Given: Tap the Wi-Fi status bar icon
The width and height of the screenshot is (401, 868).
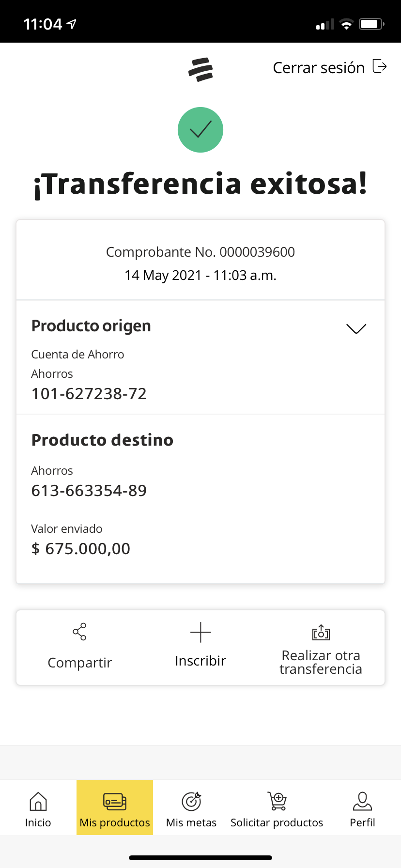Looking at the screenshot, I should pyautogui.click(x=346, y=24).
